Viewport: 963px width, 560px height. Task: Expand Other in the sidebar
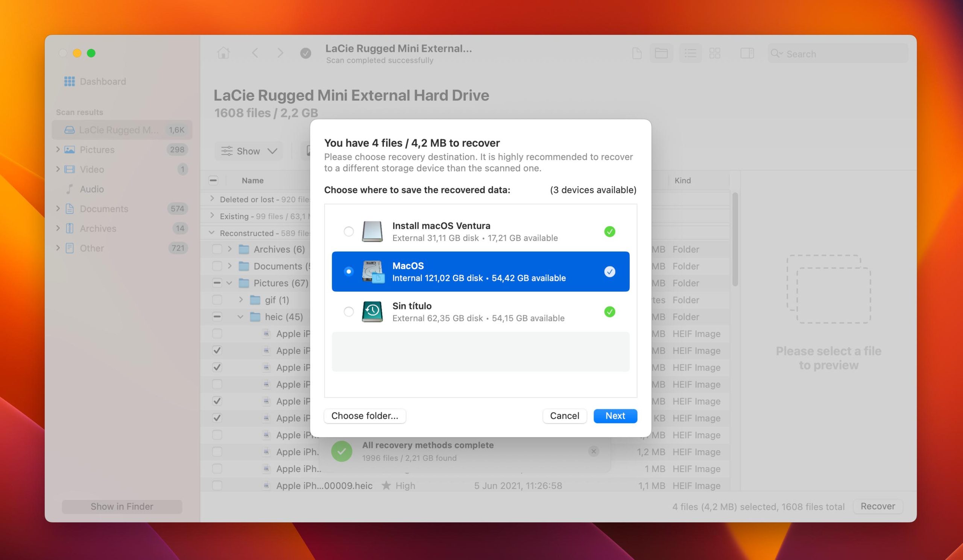(x=58, y=248)
